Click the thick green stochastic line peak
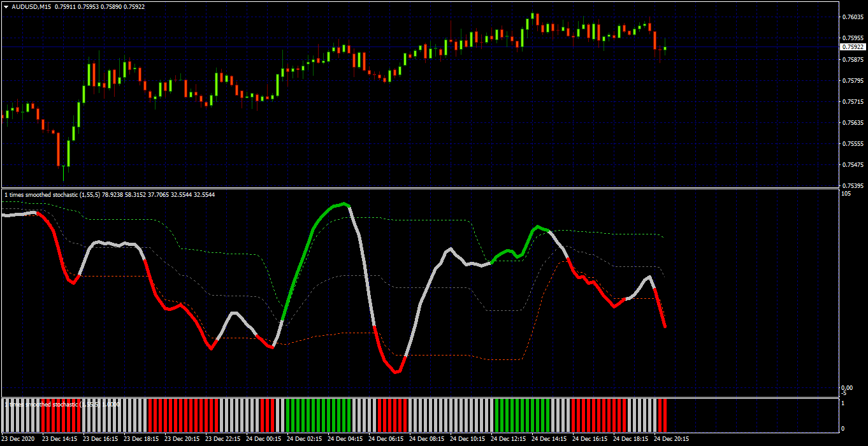 (344, 204)
